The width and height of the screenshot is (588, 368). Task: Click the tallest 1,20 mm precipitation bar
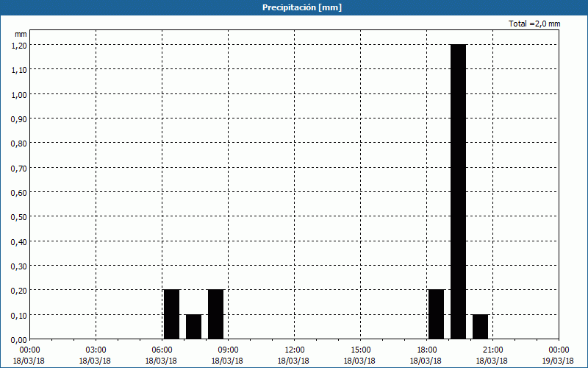coord(458,191)
